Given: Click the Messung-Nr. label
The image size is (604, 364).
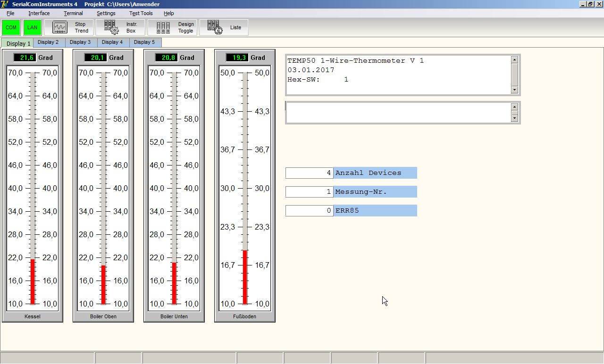Looking at the screenshot, I should [x=375, y=192].
